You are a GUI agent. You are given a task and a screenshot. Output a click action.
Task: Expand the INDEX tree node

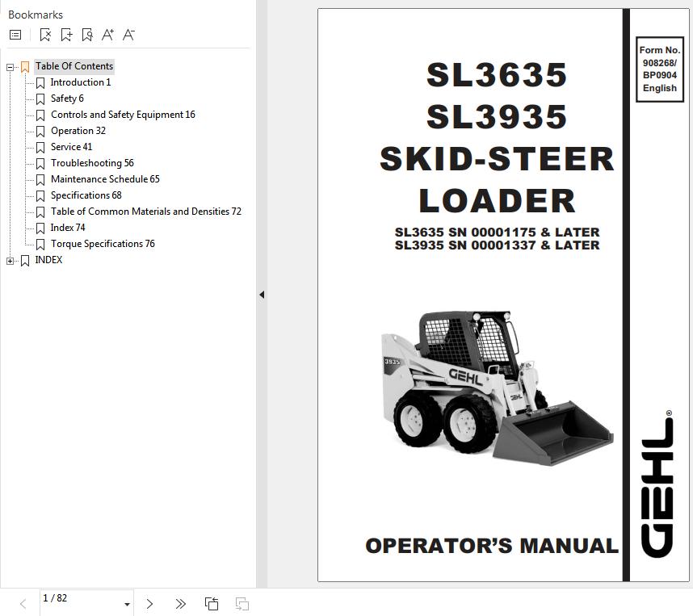tap(10, 261)
